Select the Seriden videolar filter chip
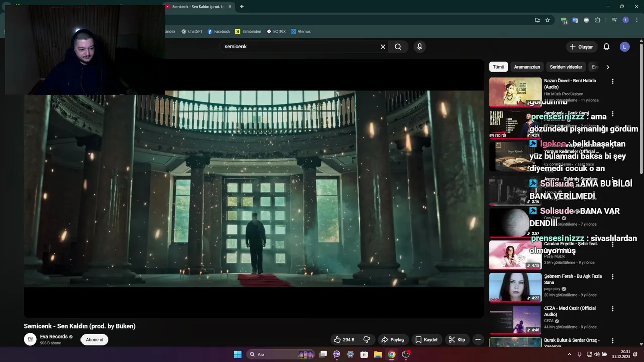Image resolution: width=644 pixels, height=362 pixels. (566, 67)
